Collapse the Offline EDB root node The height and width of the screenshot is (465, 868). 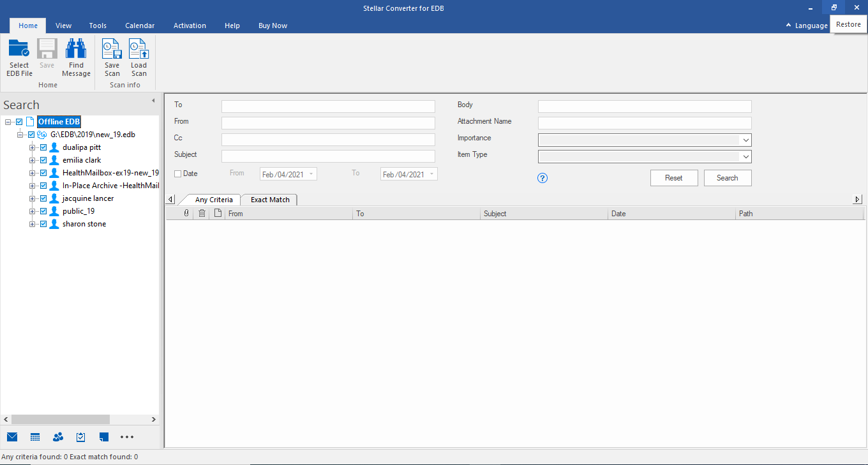pyautogui.click(x=8, y=122)
